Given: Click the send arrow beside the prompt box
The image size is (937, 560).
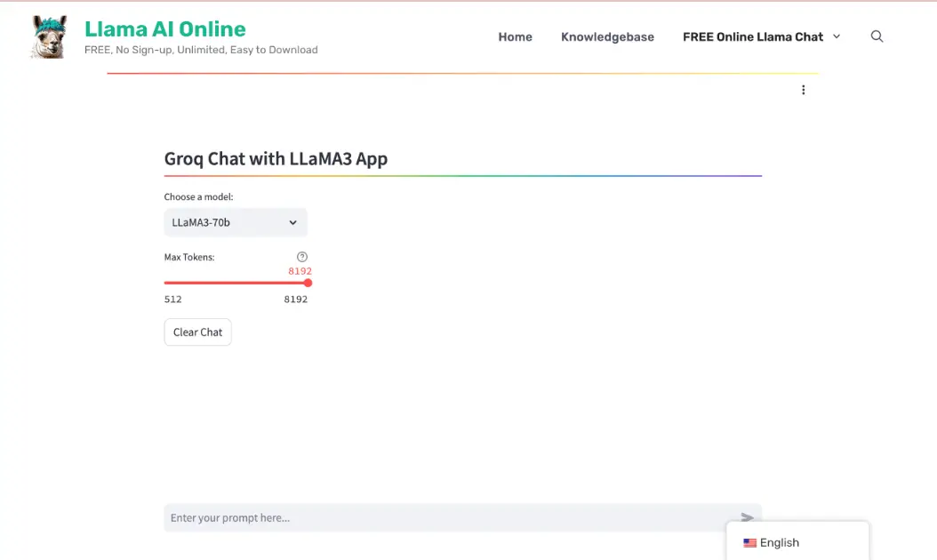Looking at the screenshot, I should point(747,517).
